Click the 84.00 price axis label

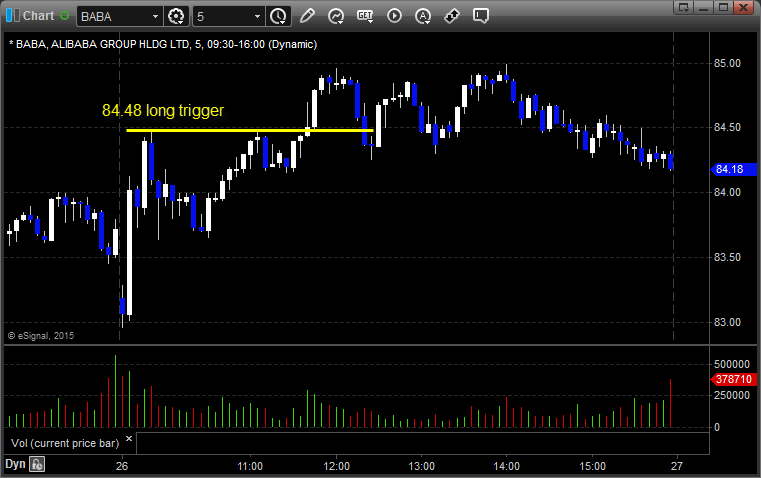coord(727,193)
